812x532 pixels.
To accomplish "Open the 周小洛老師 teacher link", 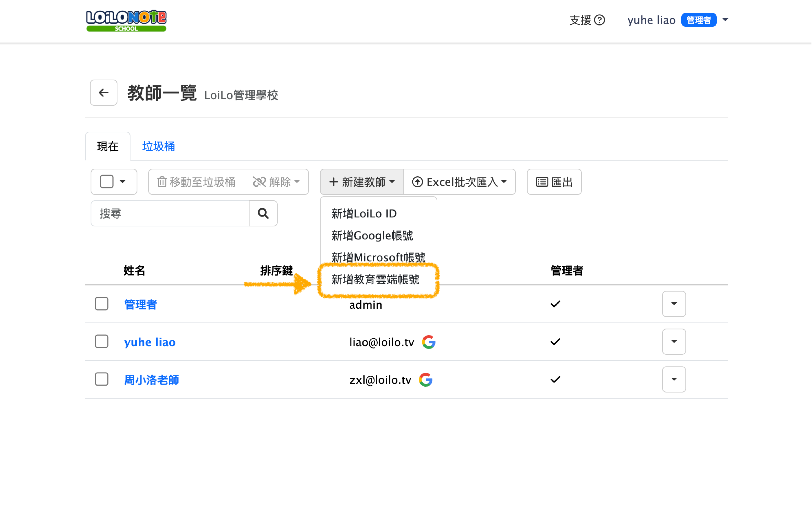I will pyautogui.click(x=151, y=380).
